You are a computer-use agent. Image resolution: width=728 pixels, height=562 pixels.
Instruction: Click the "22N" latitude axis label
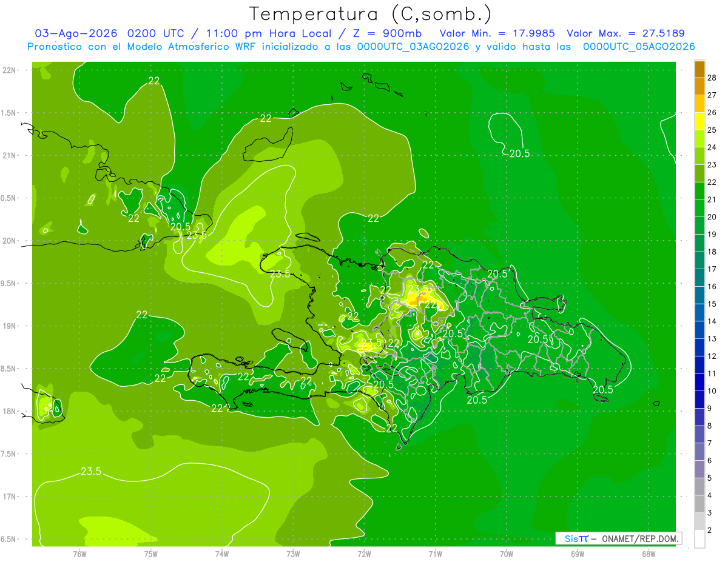pyautogui.click(x=10, y=70)
